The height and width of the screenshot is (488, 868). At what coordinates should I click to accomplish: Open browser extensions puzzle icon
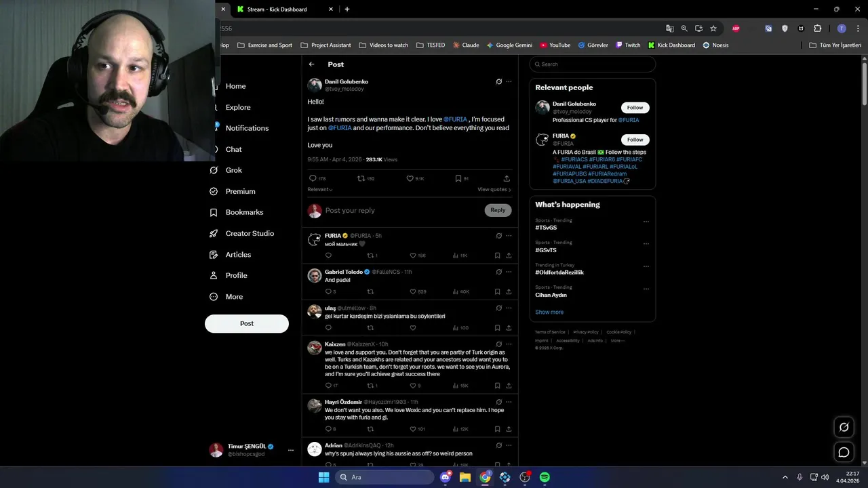(x=817, y=28)
